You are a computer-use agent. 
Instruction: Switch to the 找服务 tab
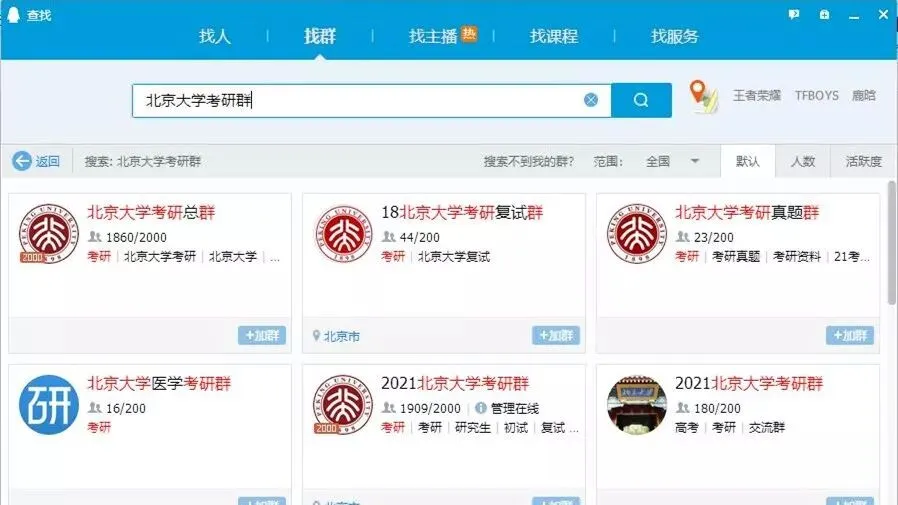pyautogui.click(x=675, y=37)
